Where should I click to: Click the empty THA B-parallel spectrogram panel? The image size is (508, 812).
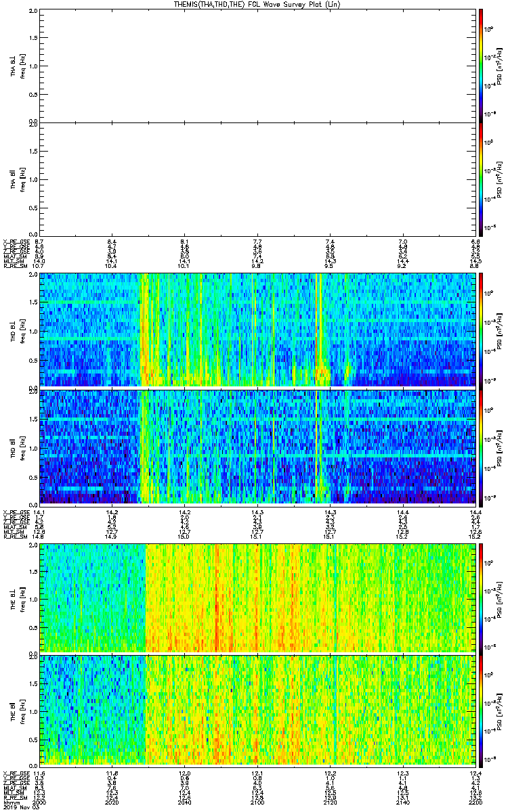(257, 179)
